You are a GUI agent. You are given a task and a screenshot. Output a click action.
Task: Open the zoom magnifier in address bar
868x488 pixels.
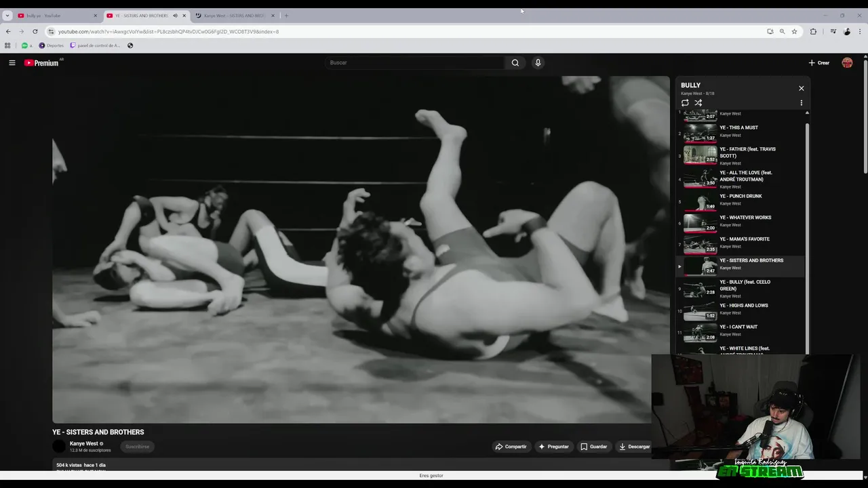coord(782,31)
